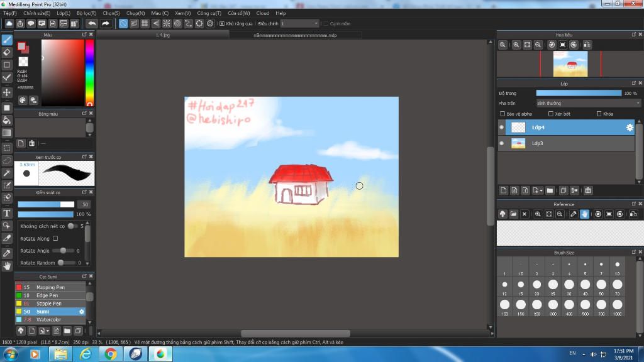Select the Eraser tool

6,52
